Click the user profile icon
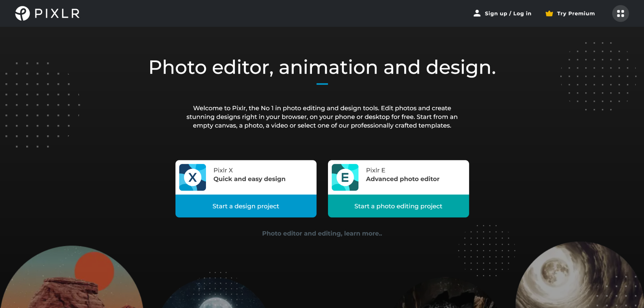This screenshot has width=644, height=308. pyautogui.click(x=477, y=13)
